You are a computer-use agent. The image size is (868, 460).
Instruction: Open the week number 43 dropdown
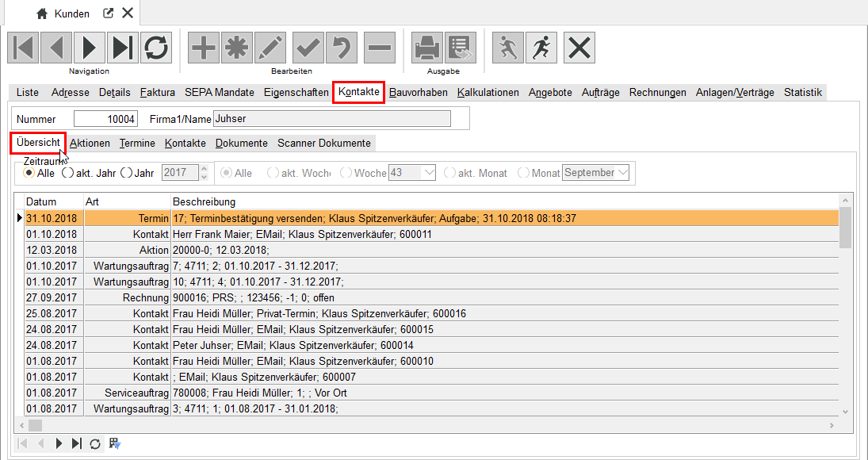[x=429, y=172]
